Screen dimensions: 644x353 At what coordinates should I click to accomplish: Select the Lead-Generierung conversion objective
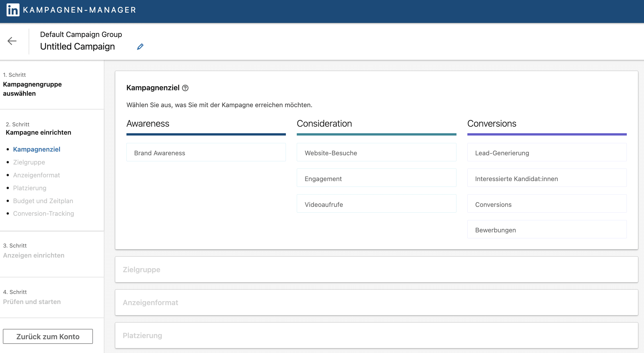546,153
